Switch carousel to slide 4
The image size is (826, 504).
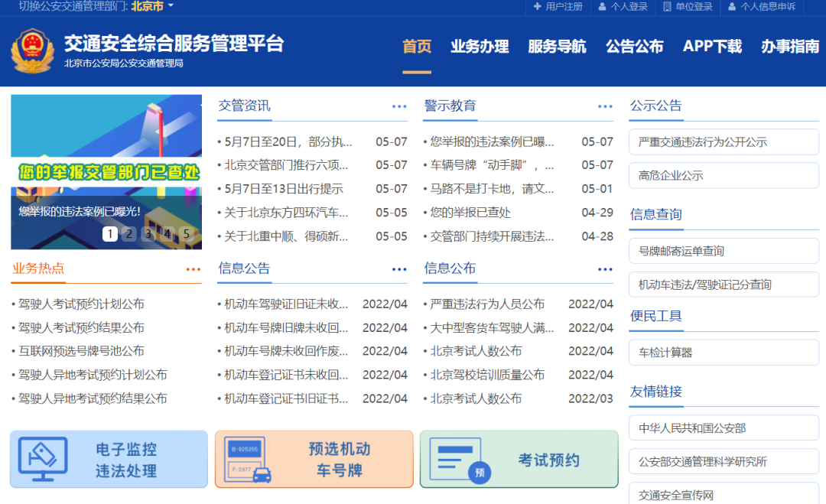pos(167,234)
